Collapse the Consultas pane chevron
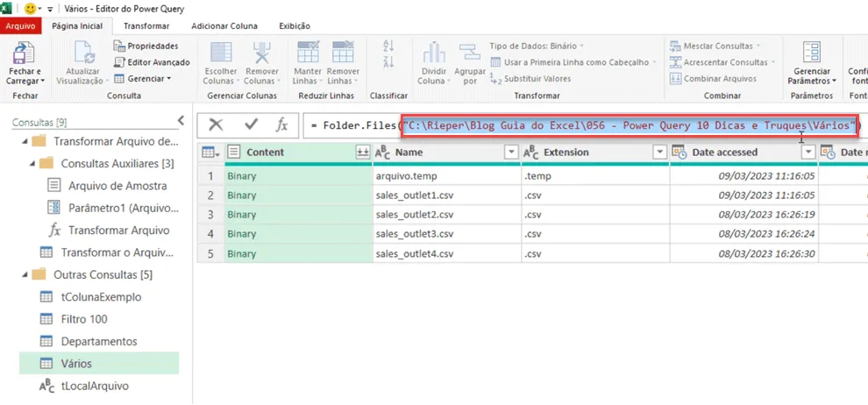This screenshot has width=868, height=405. coord(181,121)
